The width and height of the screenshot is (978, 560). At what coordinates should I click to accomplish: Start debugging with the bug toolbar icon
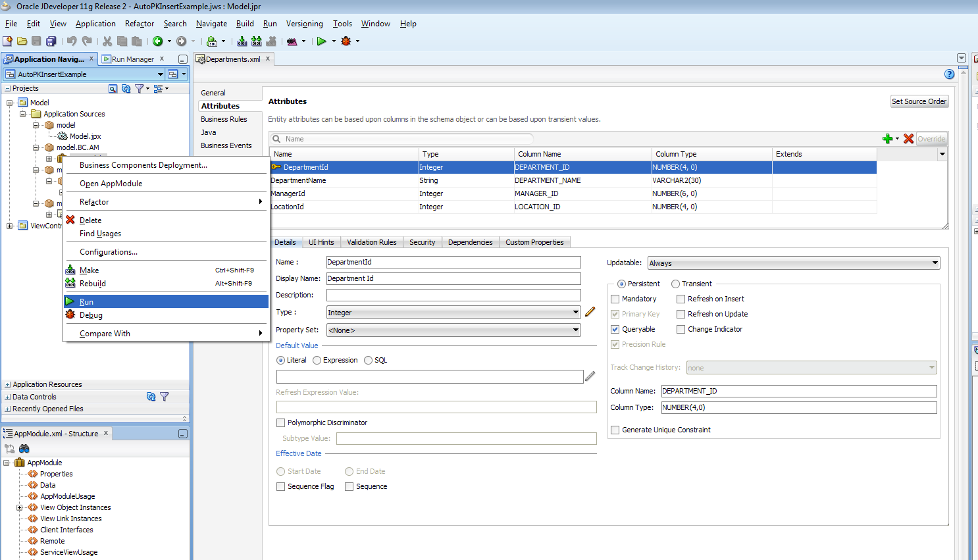[347, 41]
